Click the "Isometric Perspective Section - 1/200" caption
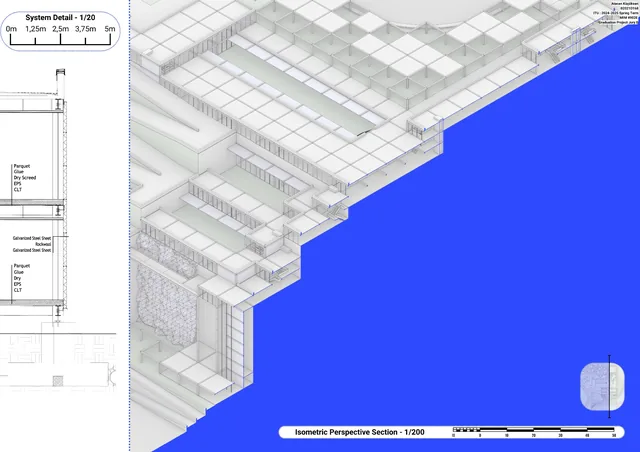 coord(360,432)
